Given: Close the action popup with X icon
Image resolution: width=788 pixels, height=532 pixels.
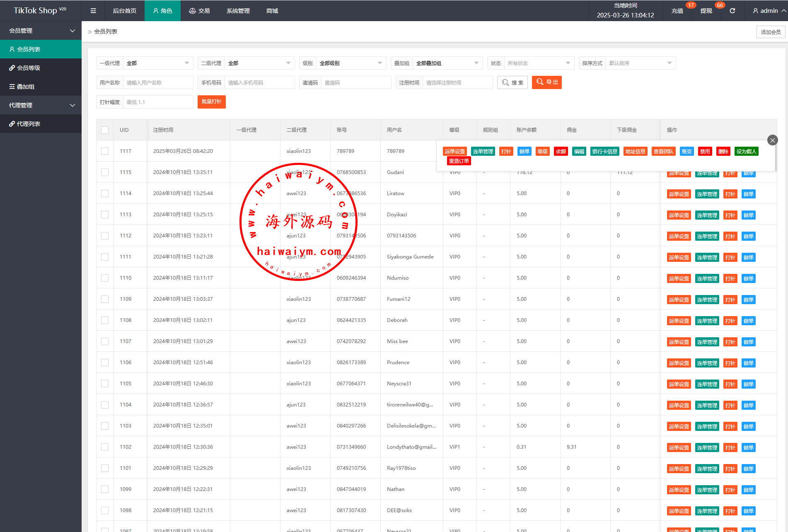Looking at the screenshot, I should [772, 140].
